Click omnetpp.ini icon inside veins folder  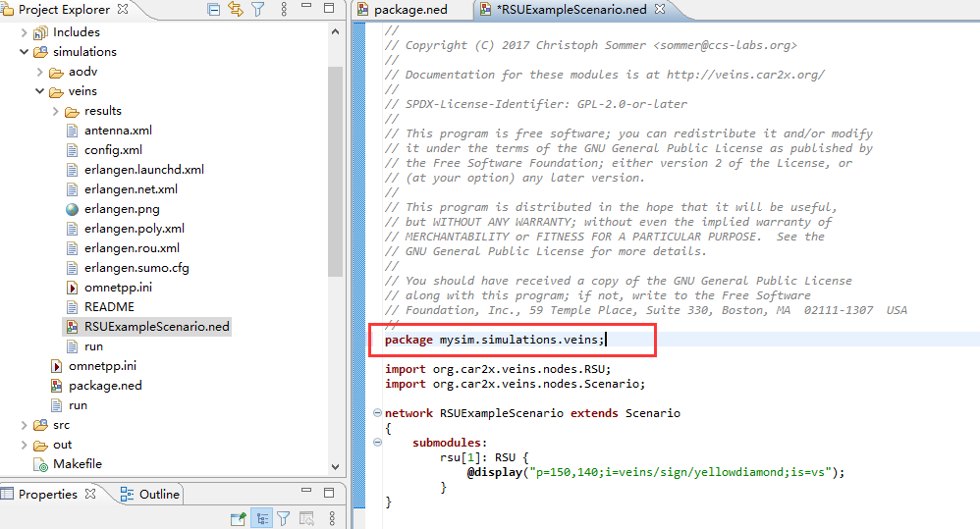pyautogui.click(x=72, y=288)
